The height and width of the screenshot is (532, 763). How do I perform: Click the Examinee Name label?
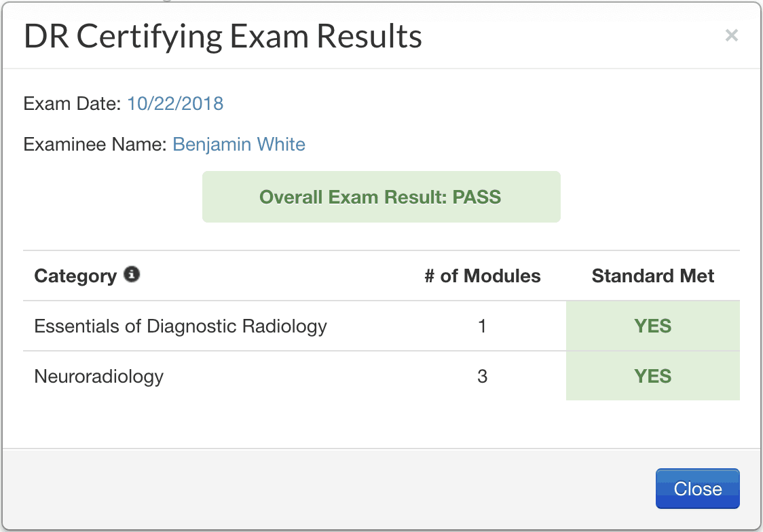(95, 145)
